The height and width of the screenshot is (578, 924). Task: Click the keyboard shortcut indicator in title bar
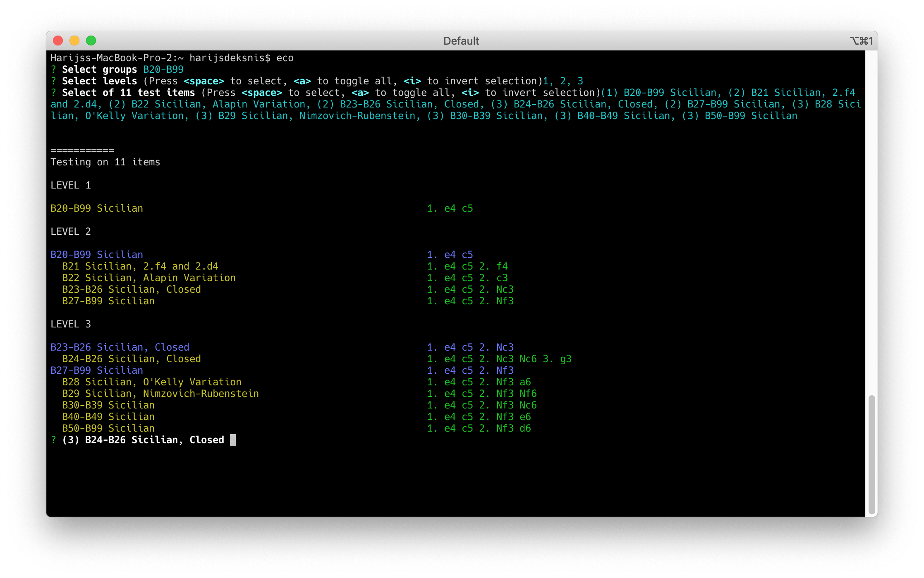pyautogui.click(x=861, y=41)
